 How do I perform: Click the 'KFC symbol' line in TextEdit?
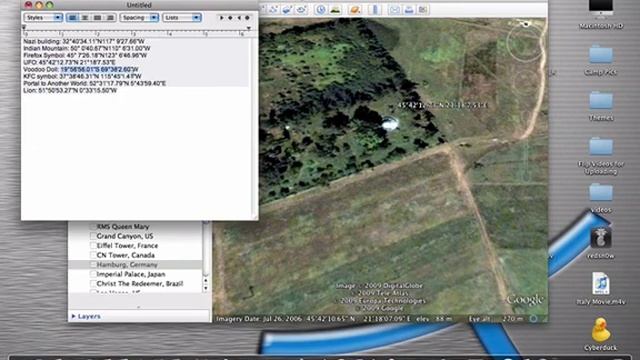click(82, 76)
